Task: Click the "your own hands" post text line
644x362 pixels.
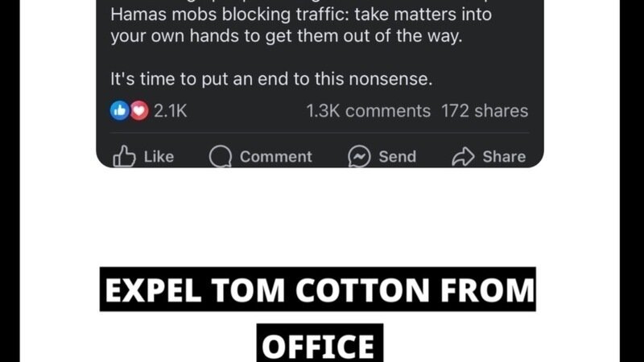Action: click(x=286, y=37)
